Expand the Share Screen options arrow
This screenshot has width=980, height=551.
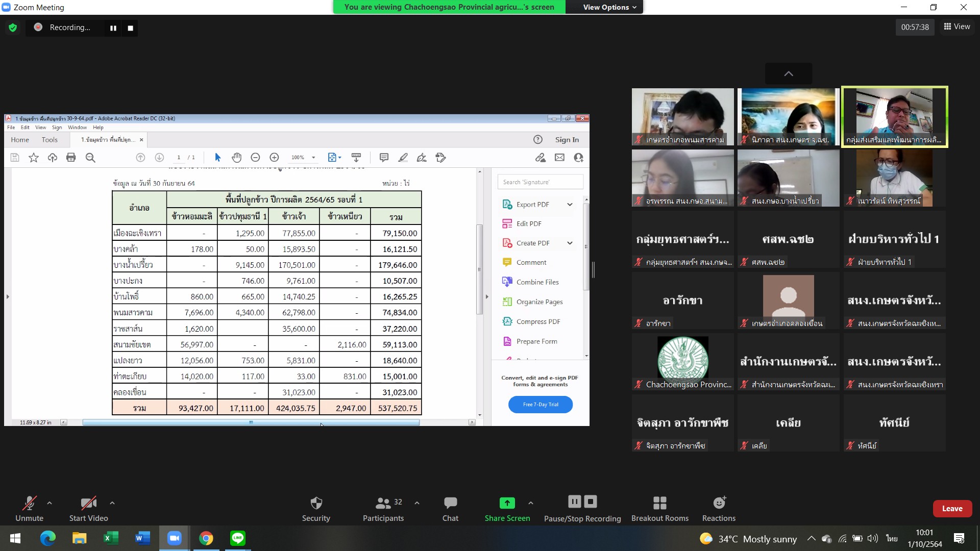(531, 503)
